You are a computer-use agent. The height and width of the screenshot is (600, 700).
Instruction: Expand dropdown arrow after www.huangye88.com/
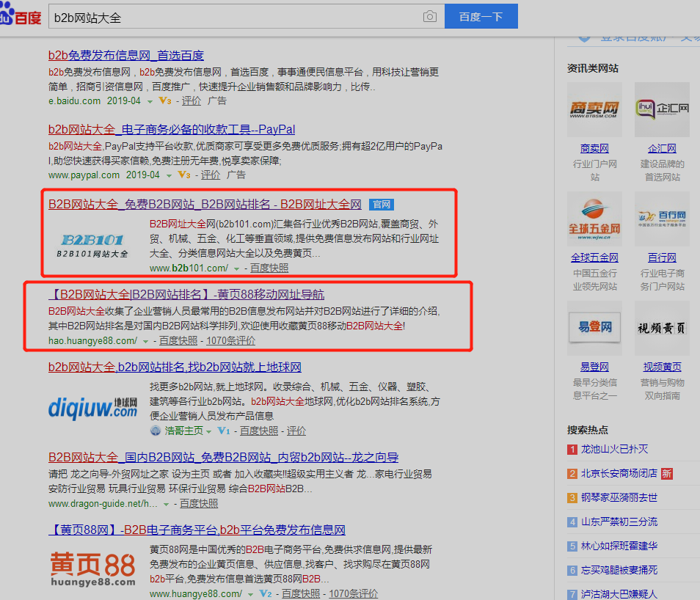[250, 595]
